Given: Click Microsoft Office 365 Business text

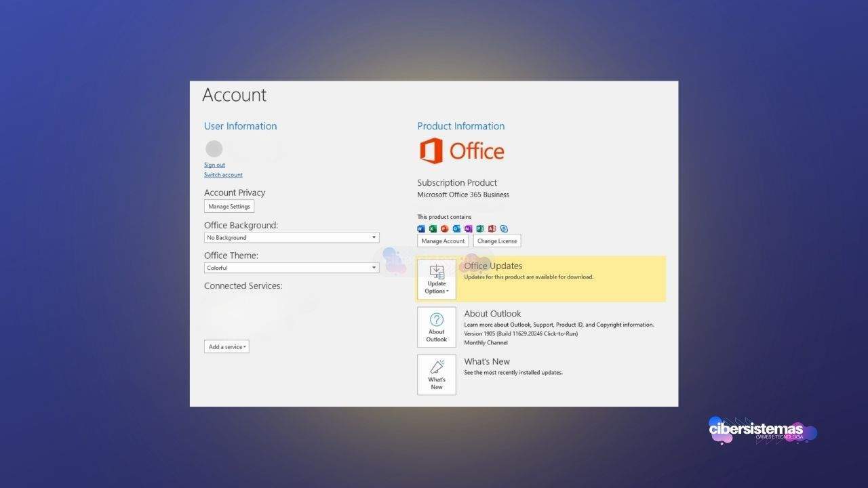Looking at the screenshot, I should tap(463, 195).
